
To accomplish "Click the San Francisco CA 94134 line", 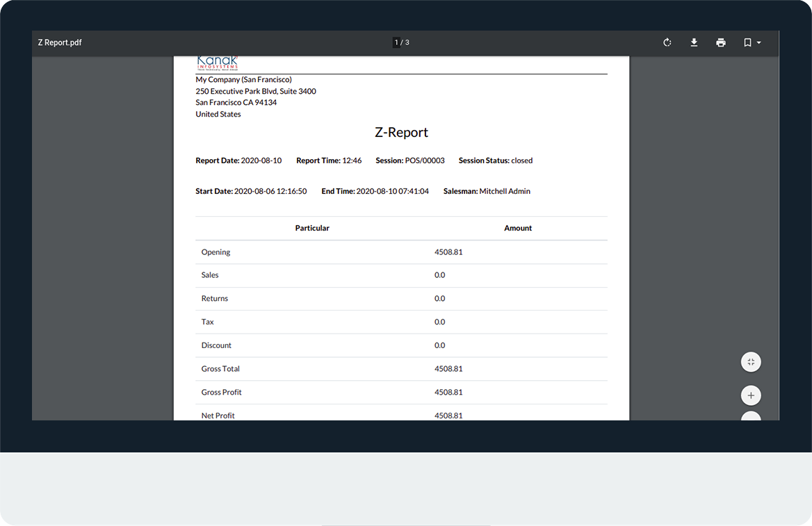I will (236, 103).
